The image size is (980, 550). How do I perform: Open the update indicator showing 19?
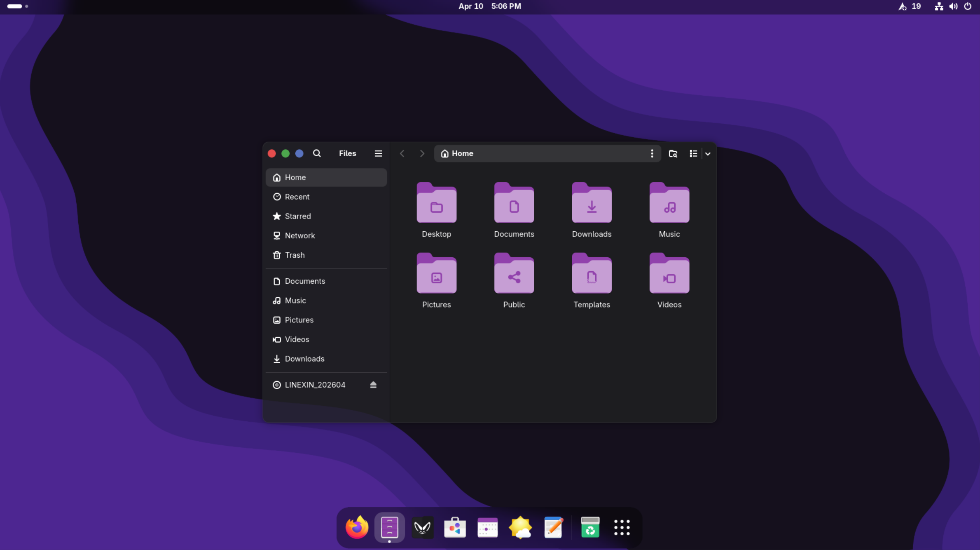click(x=910, y=6)
